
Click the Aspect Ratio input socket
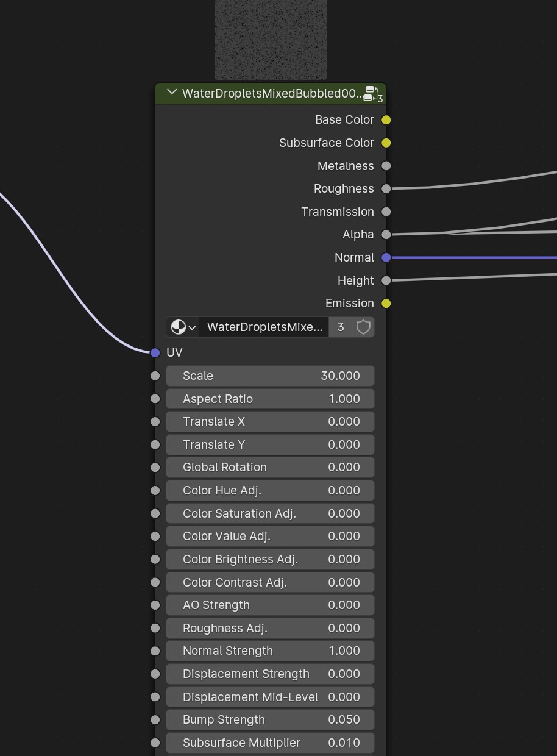point(155,399)
